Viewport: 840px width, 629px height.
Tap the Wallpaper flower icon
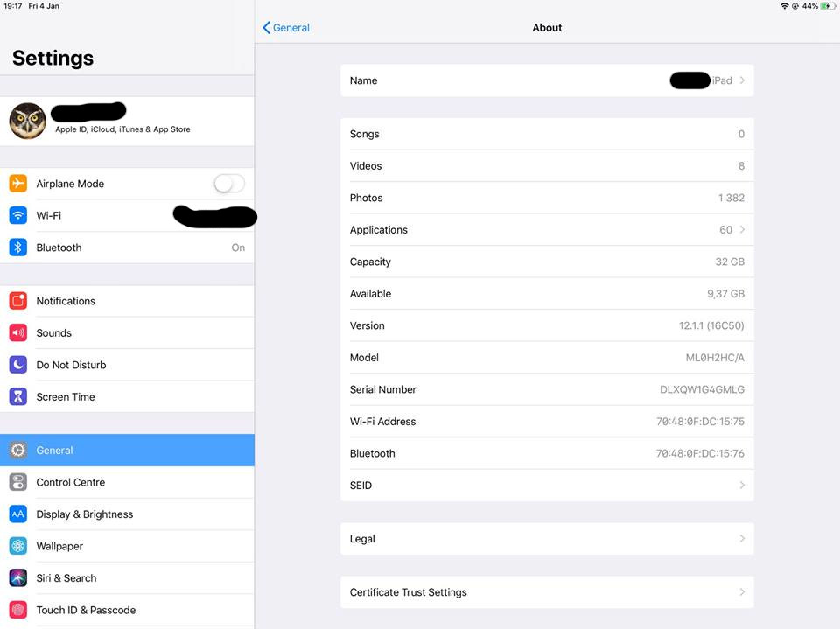tap(17, 546)
